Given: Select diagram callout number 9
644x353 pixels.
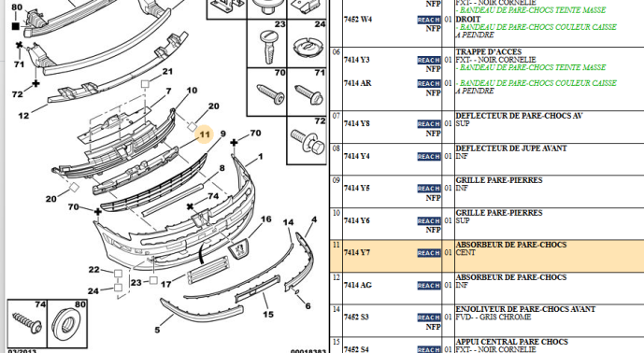Looking at the screenshot, I should pos(223,134).
